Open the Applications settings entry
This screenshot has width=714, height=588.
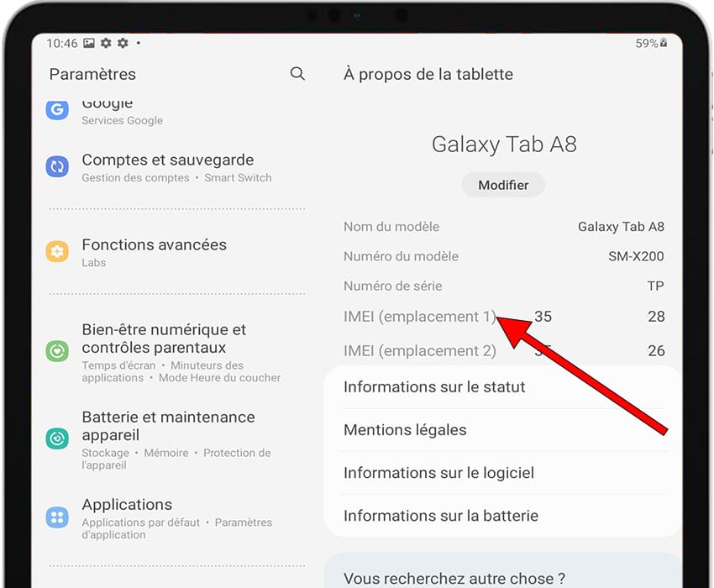(176, 518)
